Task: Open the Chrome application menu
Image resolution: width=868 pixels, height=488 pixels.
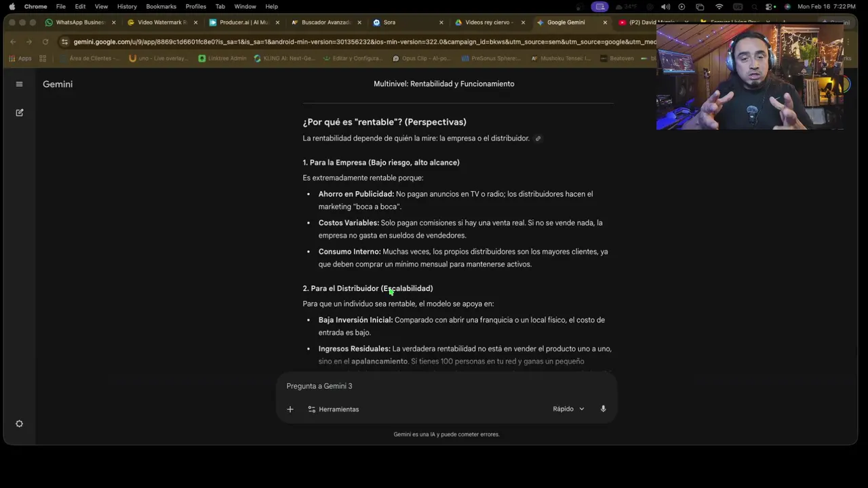Action: pyautogui.click(x=35, y=6)
